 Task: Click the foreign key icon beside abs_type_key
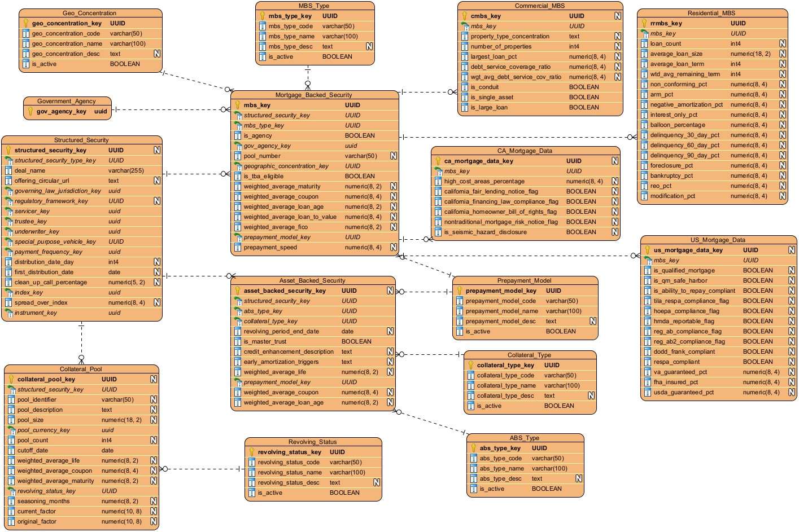click(x=238, y=311)
